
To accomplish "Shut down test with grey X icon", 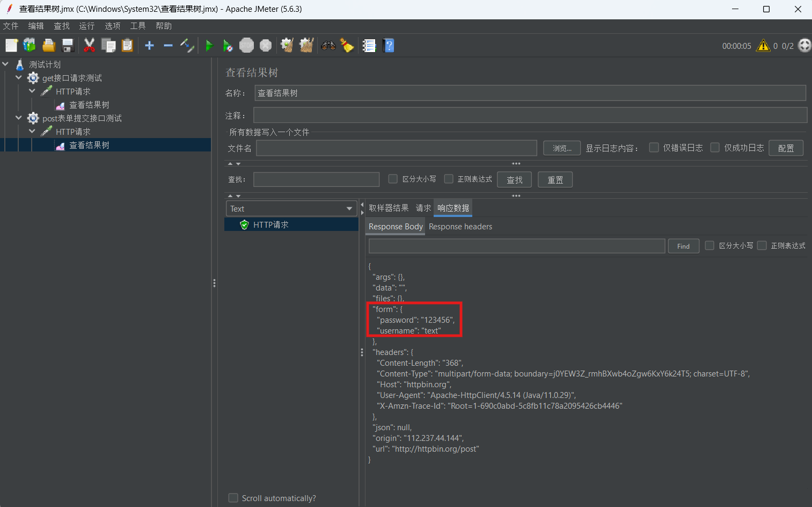I will pyautogui.click(x=266, y=46).
